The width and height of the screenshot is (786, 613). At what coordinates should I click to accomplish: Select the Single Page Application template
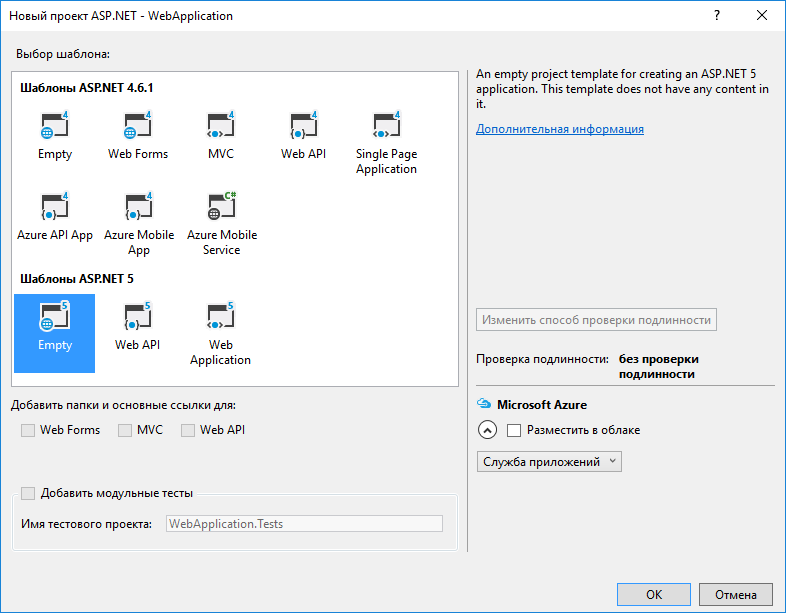pyautogui.click(x=386, y=127)
